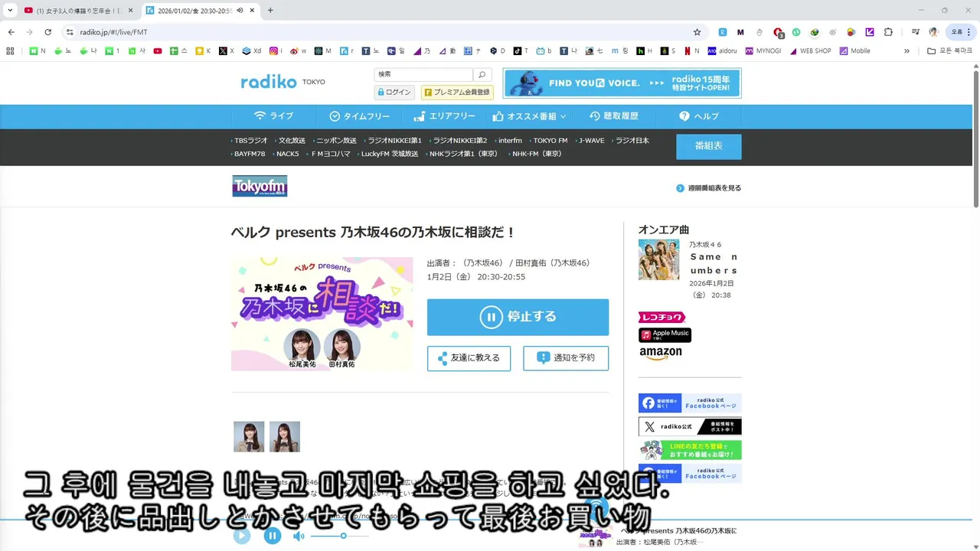Screen dimensions: 980x551
Task: Open the タイムフリー tab
Action: click(x=359, y=116)
